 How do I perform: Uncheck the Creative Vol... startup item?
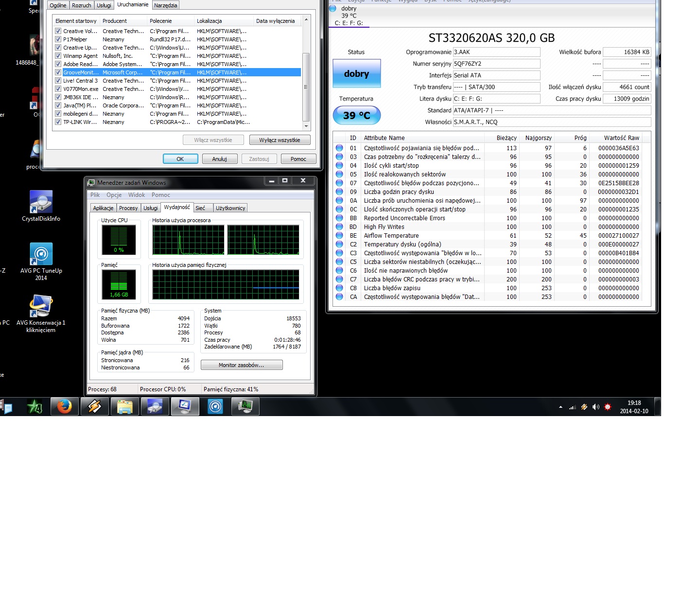(x=58, y=31)
